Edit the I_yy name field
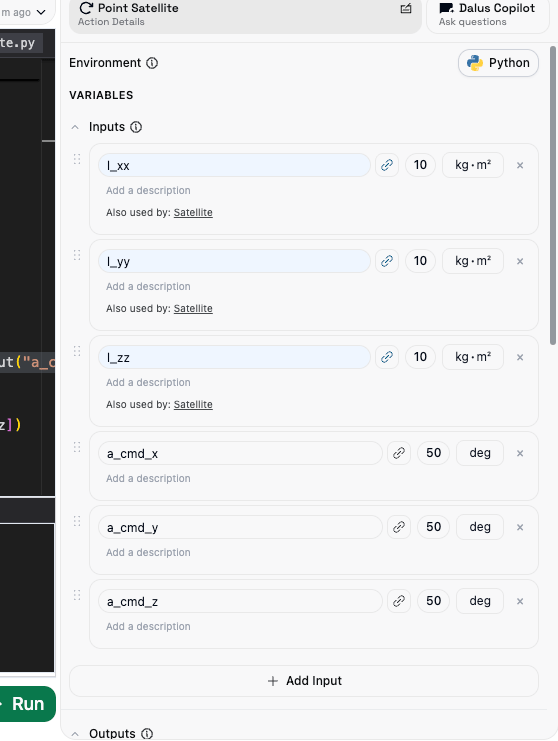The image size is (558, 741). point(234,261)
